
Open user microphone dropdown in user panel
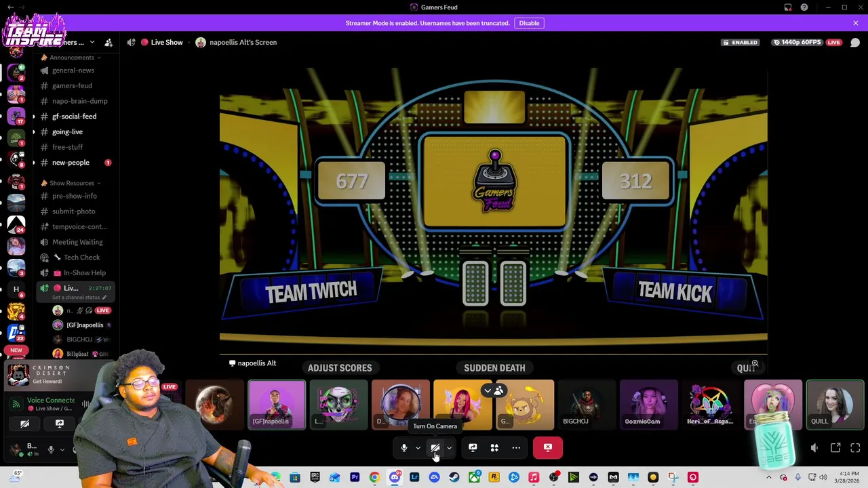(62, 449)
